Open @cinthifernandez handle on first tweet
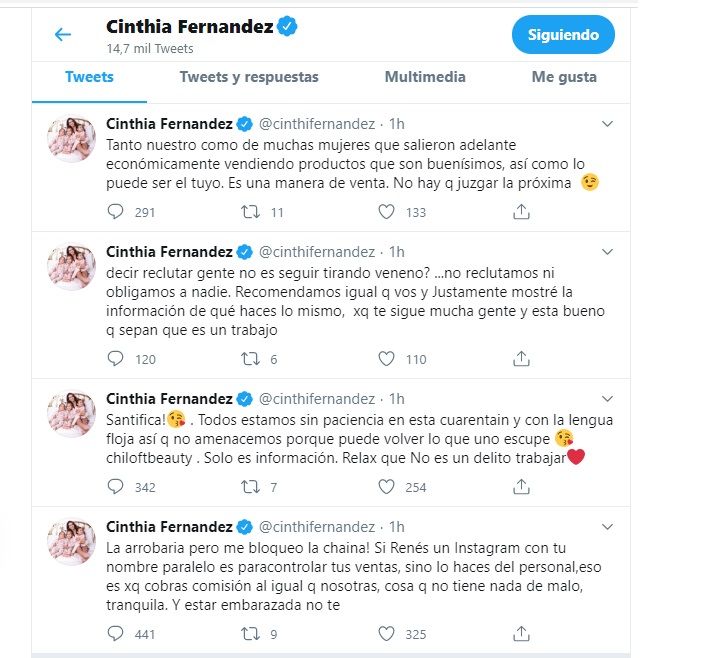 tap(318, 124)
